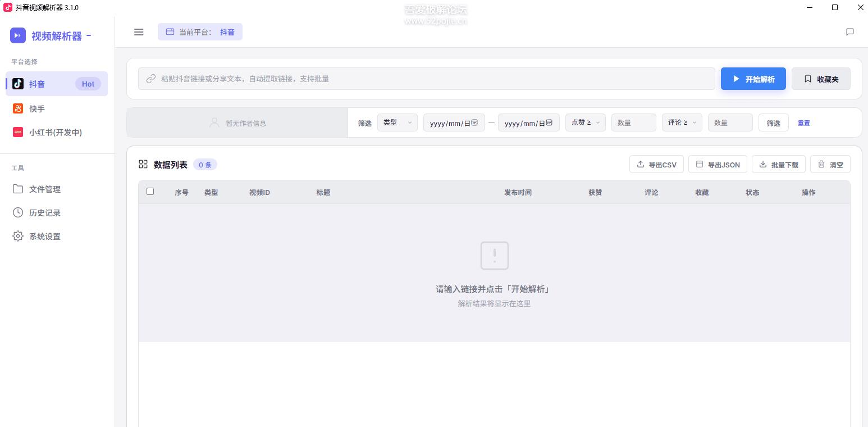Click the 类型 column header in table
This screenshot has height=427, width=868.
pos(211,192)
